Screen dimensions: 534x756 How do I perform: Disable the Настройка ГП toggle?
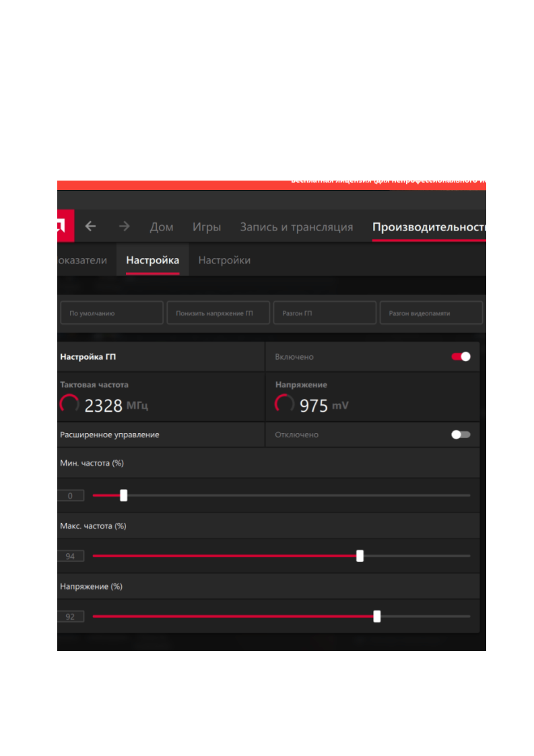[x=461, y=357]
